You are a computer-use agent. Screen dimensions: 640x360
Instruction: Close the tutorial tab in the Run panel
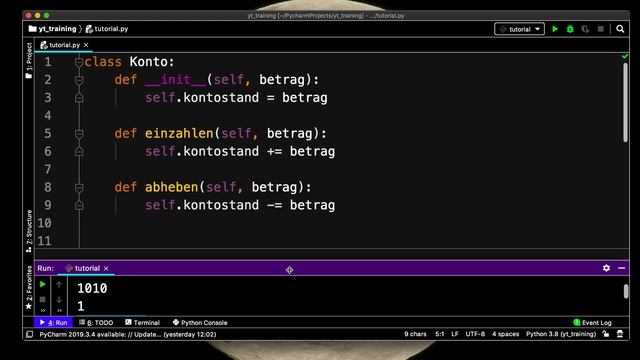(x=106, y=268)
